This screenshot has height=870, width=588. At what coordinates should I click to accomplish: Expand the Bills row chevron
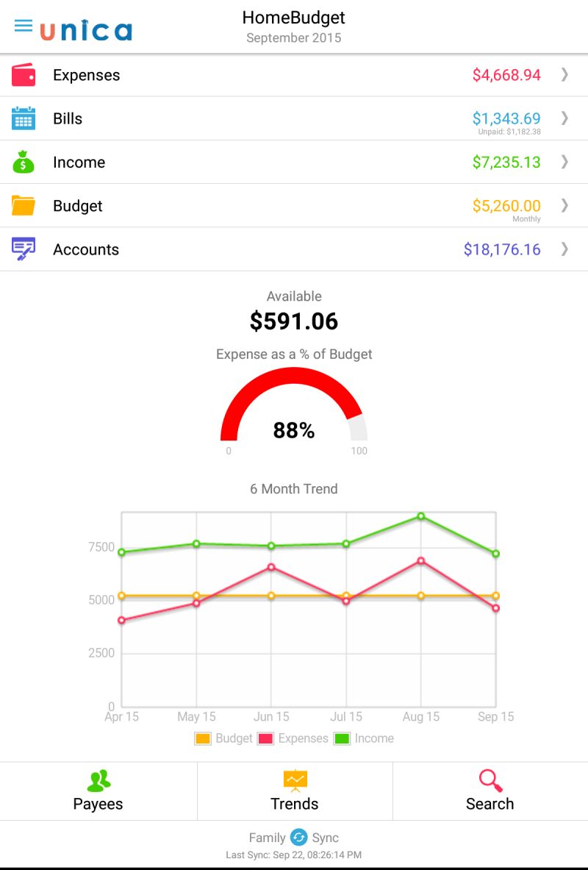click(564, 118)
